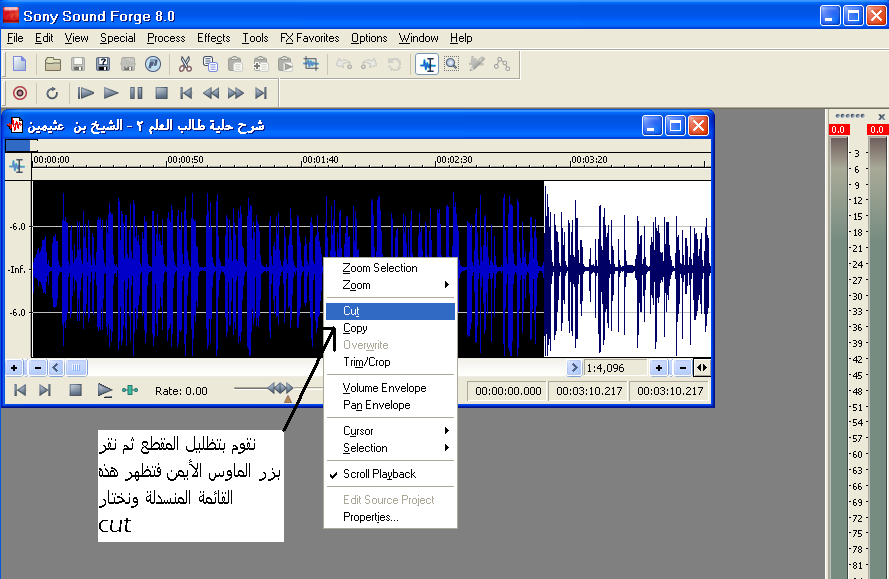Click Play Normal in data window
This screenshot has width=889, height=579.
[x=105, y=390]
